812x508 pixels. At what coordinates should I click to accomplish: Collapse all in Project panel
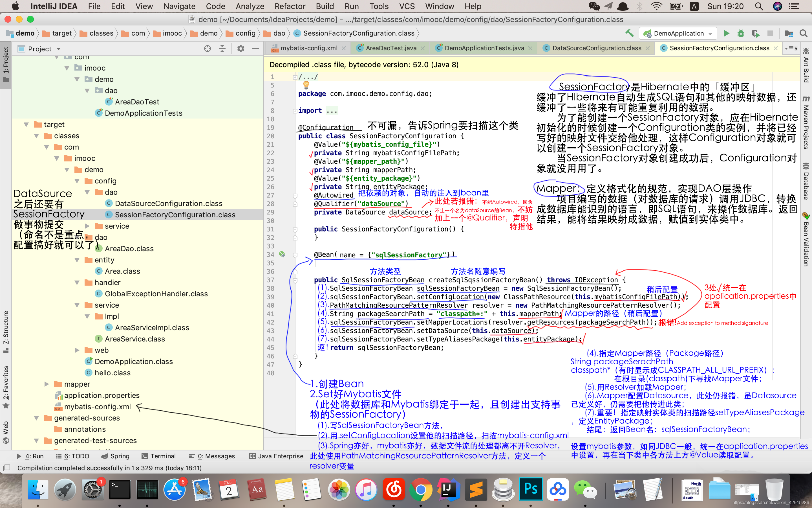pos(222,49)
